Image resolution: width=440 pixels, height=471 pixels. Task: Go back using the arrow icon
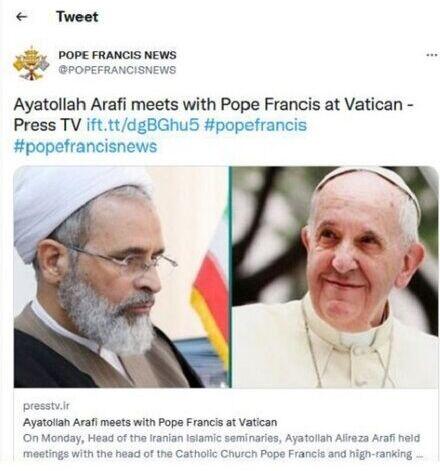tap(21, 17)
